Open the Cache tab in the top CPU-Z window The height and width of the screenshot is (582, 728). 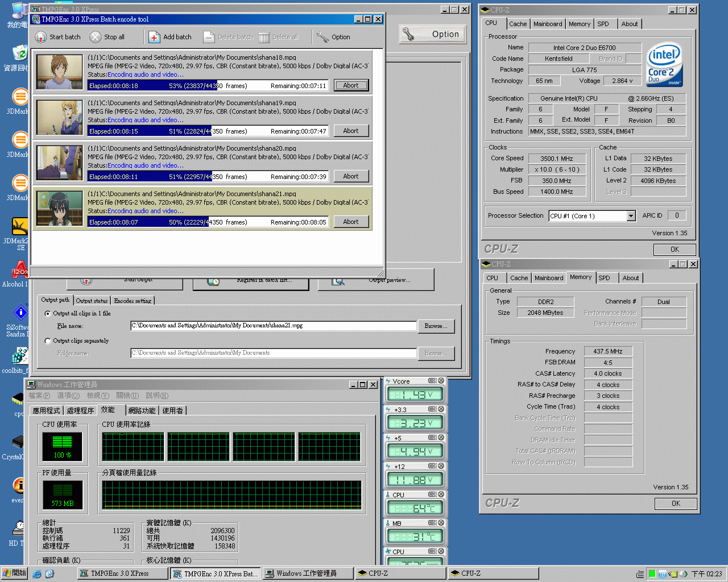click(x=518, y=24)
